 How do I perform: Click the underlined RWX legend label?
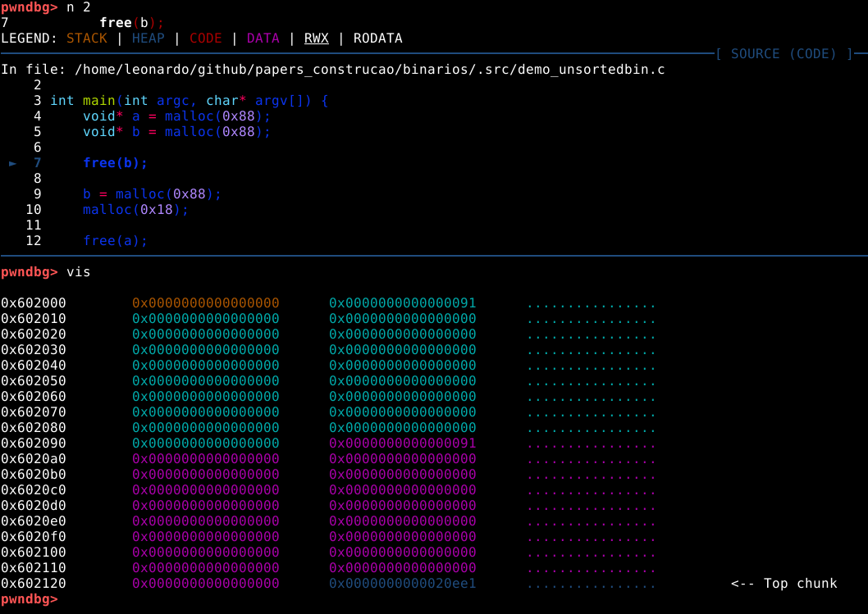[316, 39]
